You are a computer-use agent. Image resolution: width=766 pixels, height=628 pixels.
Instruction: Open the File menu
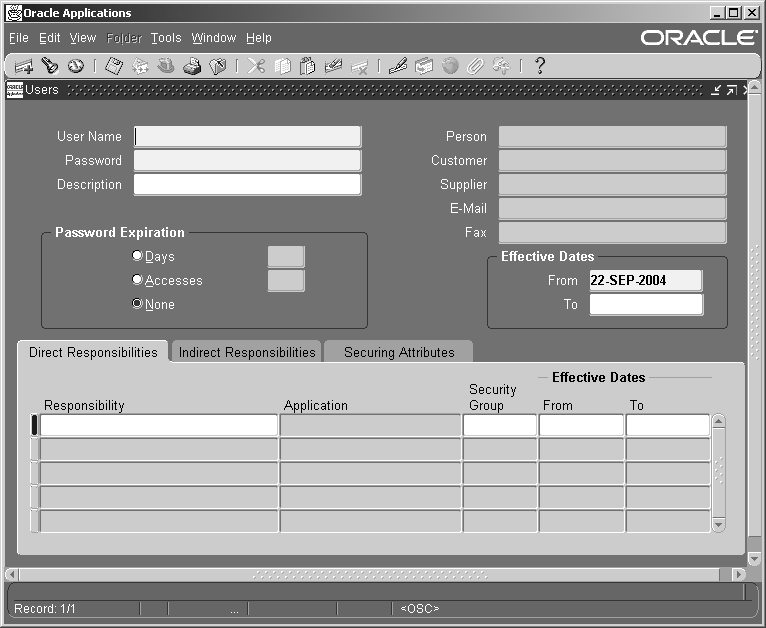click(19, 38)
